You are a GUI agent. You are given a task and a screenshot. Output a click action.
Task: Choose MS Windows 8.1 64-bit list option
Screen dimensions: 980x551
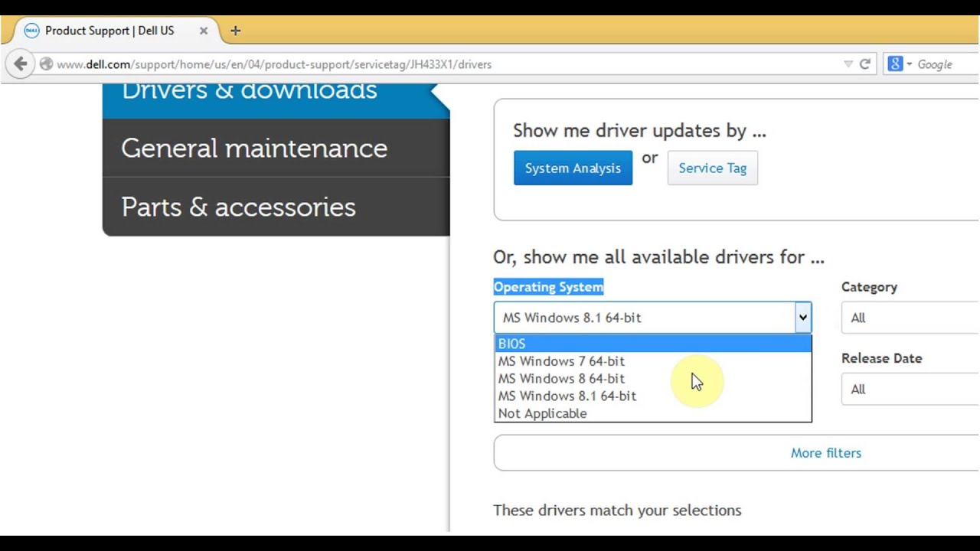[x=653, y=396]
